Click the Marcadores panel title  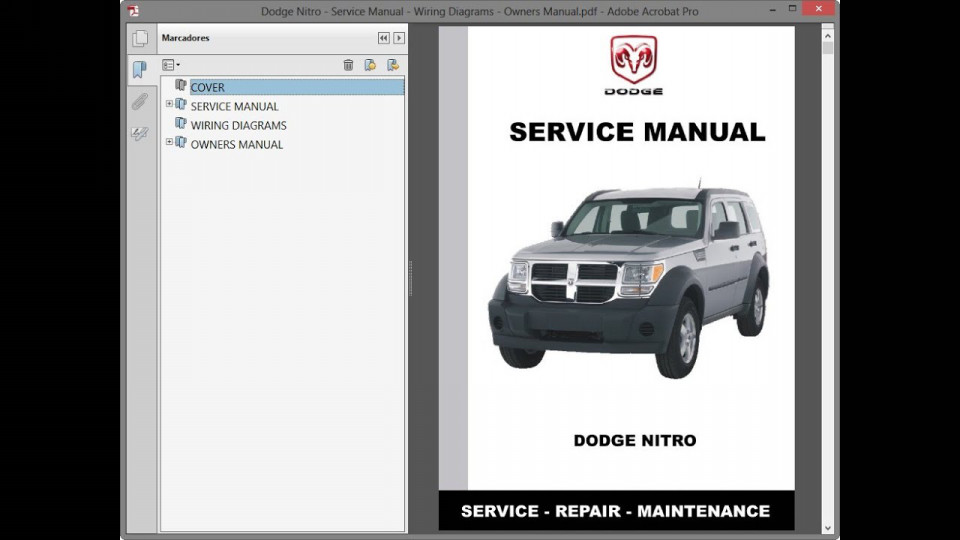(186, 38)
